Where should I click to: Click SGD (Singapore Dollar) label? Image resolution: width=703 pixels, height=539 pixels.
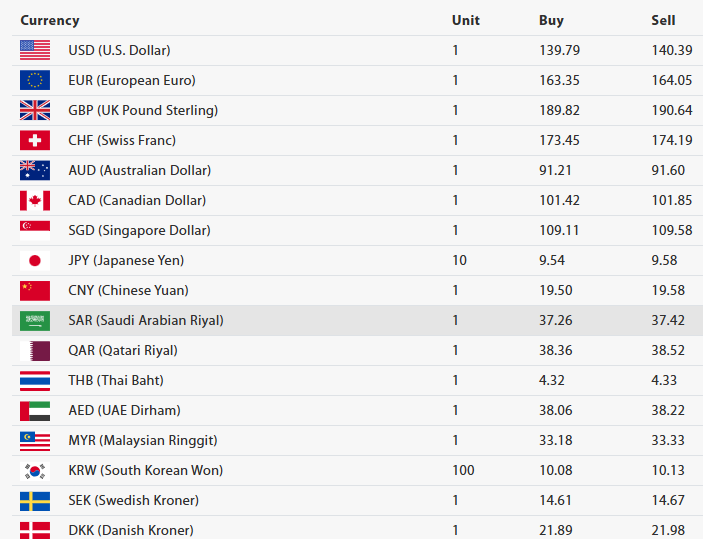pyautogui.click(x=139, y=230)
